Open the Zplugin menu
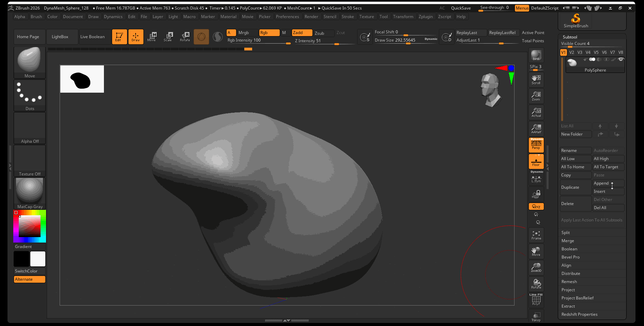The image size is (644, 326). point(426,17)
